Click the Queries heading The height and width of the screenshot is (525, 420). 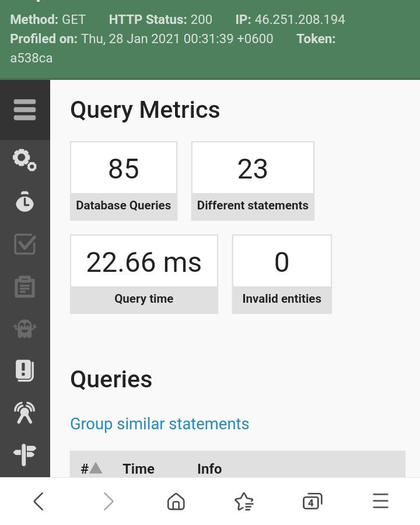(111, 380)
